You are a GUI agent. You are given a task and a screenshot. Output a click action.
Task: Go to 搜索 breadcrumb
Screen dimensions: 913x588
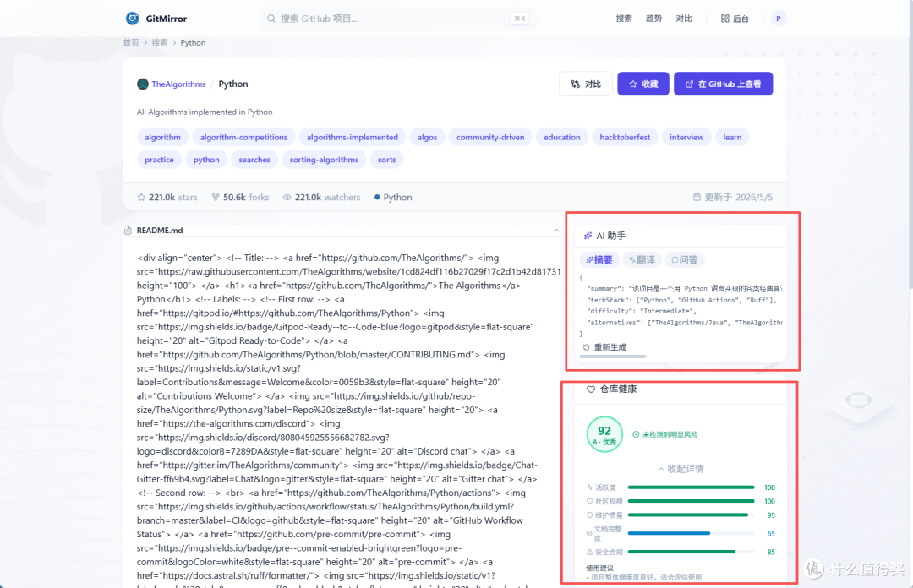point(160,42)
